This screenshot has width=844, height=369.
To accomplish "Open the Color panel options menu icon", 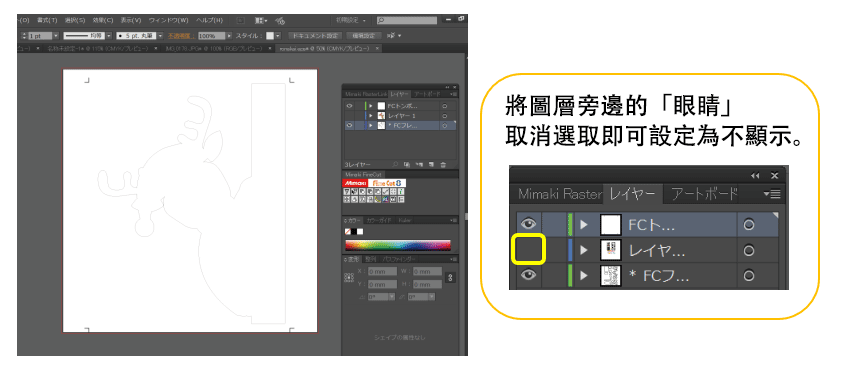I will (453, 220).
